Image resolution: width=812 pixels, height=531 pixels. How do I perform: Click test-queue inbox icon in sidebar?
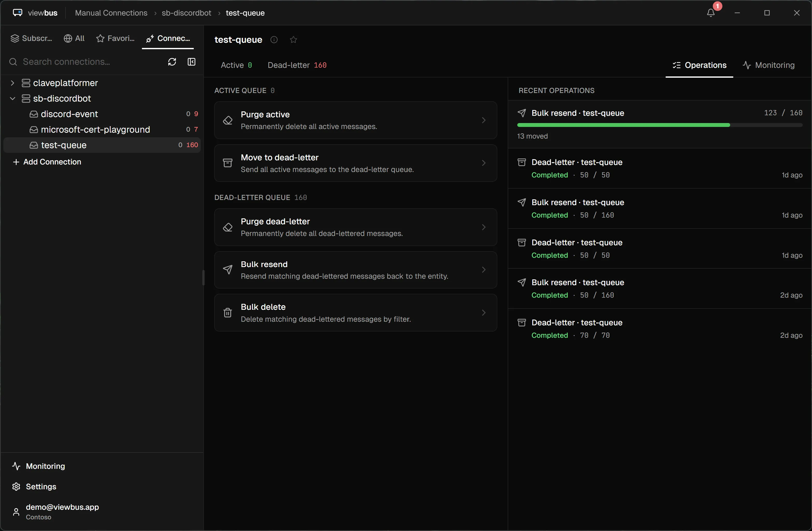(x=33, y=145)
